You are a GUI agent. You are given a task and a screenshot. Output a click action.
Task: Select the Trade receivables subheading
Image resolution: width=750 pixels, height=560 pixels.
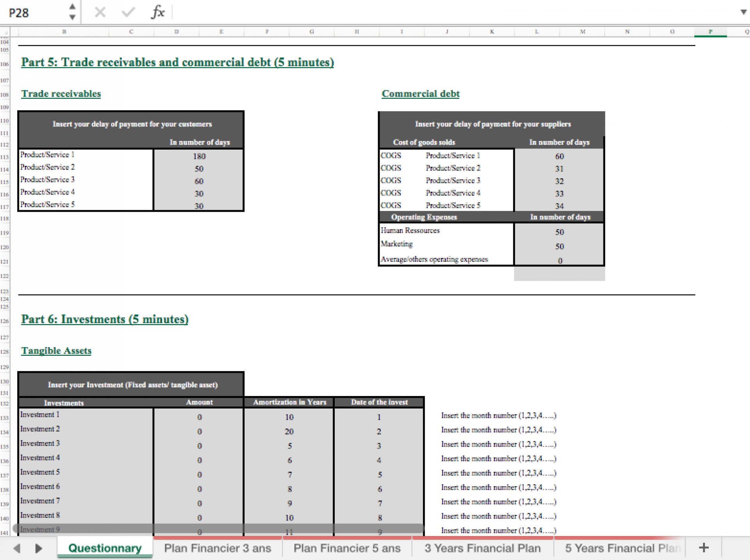pyautogui.click(x=61, y=94)
